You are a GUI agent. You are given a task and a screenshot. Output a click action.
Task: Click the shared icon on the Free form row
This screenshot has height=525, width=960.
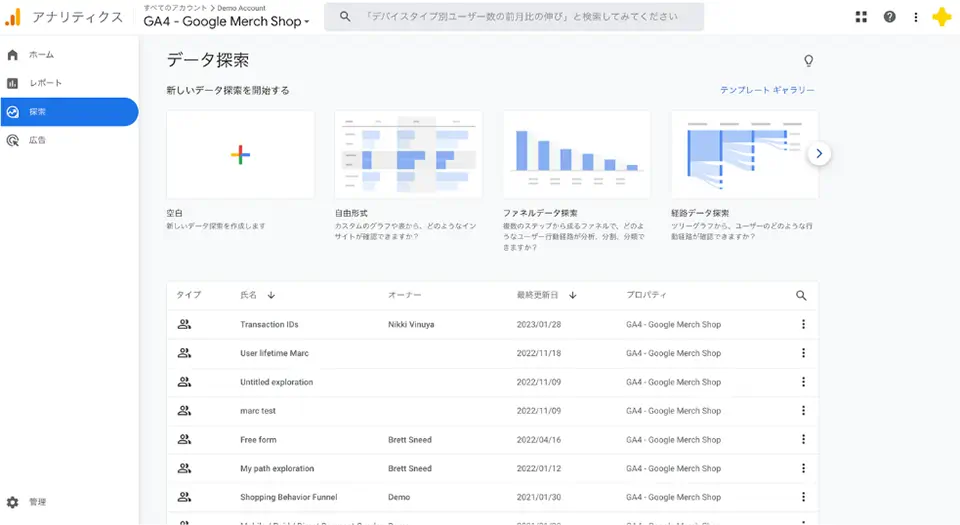pyautogui.click(x=184, y=439)
